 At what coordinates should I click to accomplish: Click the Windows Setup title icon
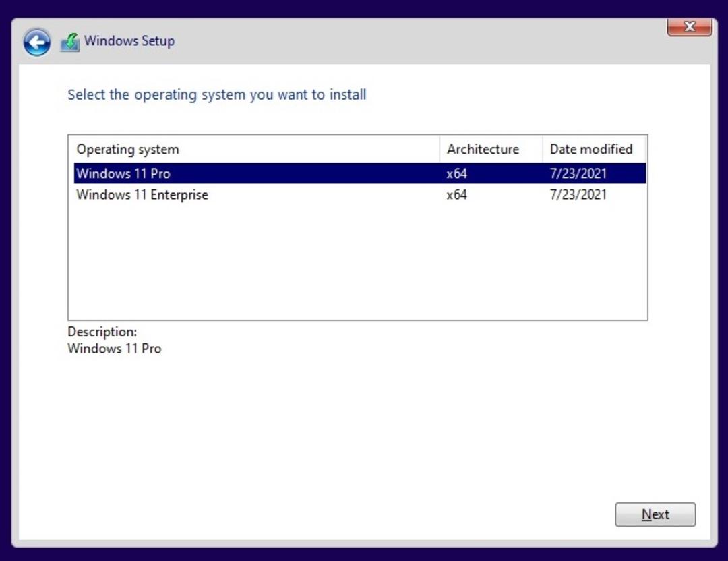70,42
